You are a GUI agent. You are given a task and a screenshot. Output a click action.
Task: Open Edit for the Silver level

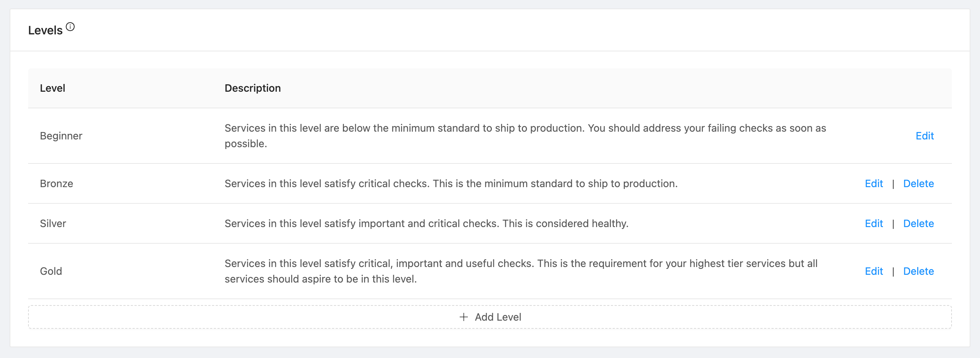tap(874, 223)
